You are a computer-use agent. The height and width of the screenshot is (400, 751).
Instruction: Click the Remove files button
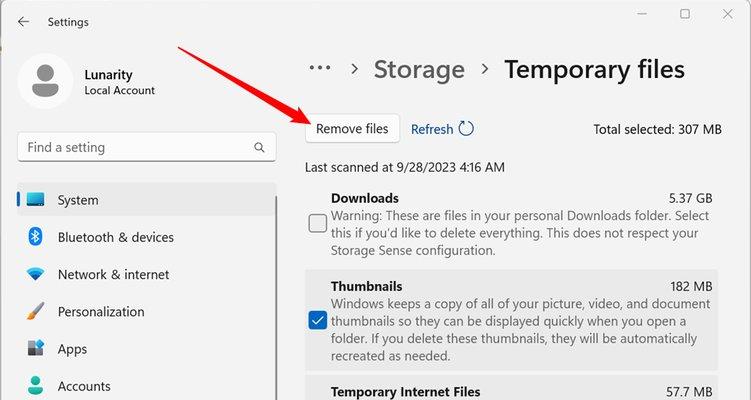coord(352,128)
